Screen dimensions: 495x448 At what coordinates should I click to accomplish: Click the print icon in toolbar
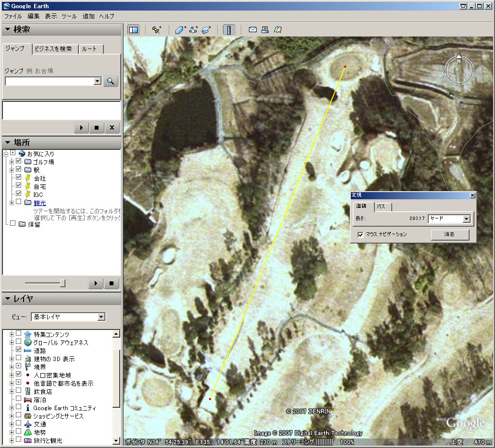pos(265,30)
